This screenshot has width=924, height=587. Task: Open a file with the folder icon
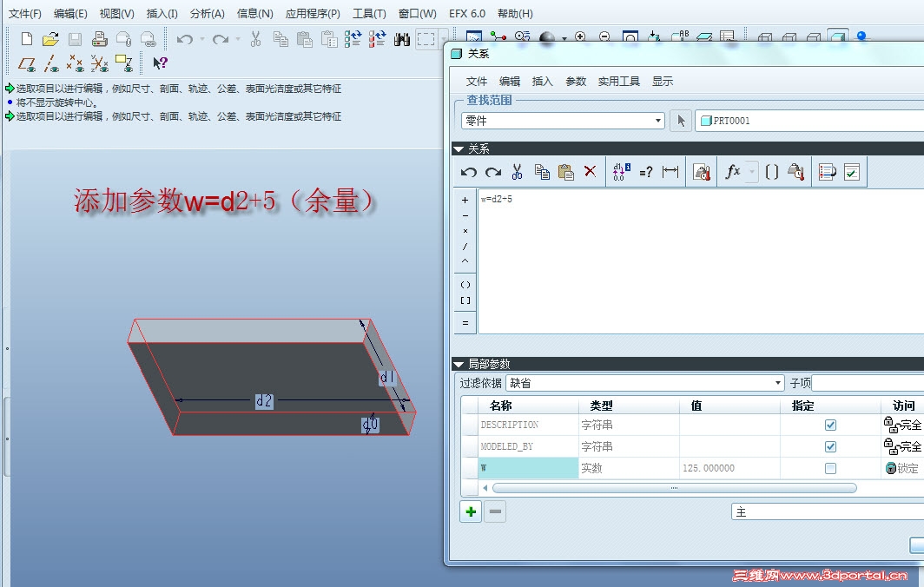tap(50, 39)
